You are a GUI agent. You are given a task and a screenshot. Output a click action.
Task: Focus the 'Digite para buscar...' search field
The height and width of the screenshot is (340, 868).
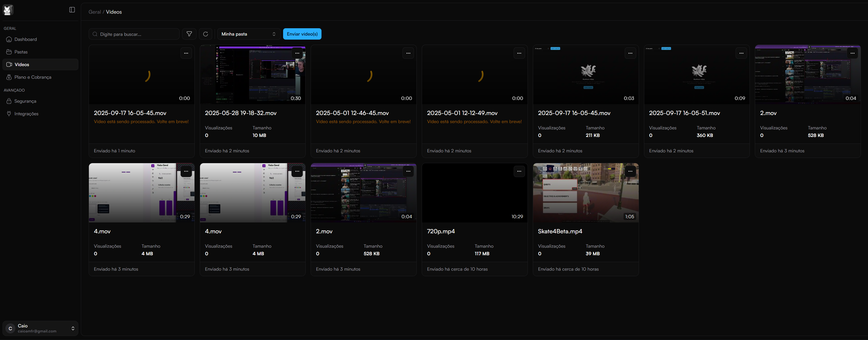134,34
